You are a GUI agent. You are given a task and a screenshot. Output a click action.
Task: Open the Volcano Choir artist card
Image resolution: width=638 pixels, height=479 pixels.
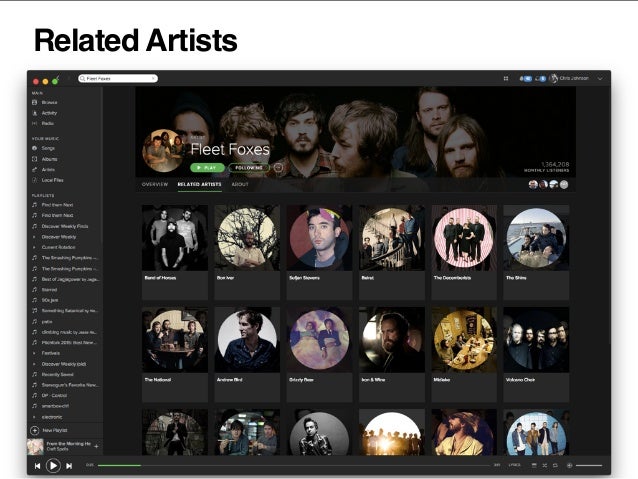(x=536, y=354)
